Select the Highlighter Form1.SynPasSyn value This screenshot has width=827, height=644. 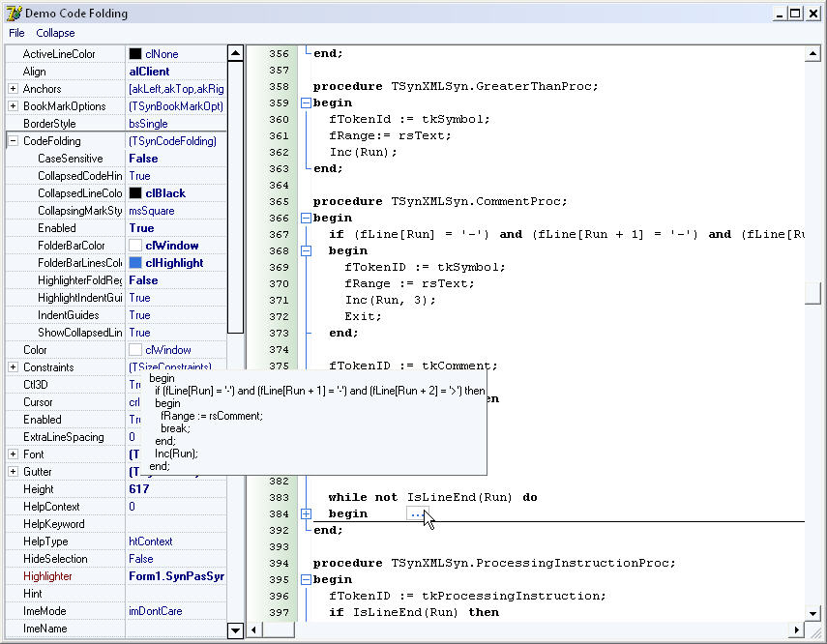(177, 576)
